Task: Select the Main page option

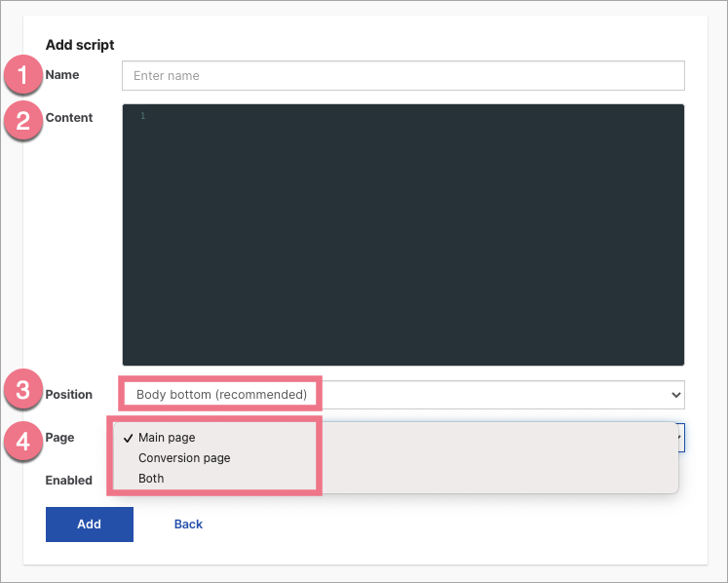Action: (x=167, y=438)
